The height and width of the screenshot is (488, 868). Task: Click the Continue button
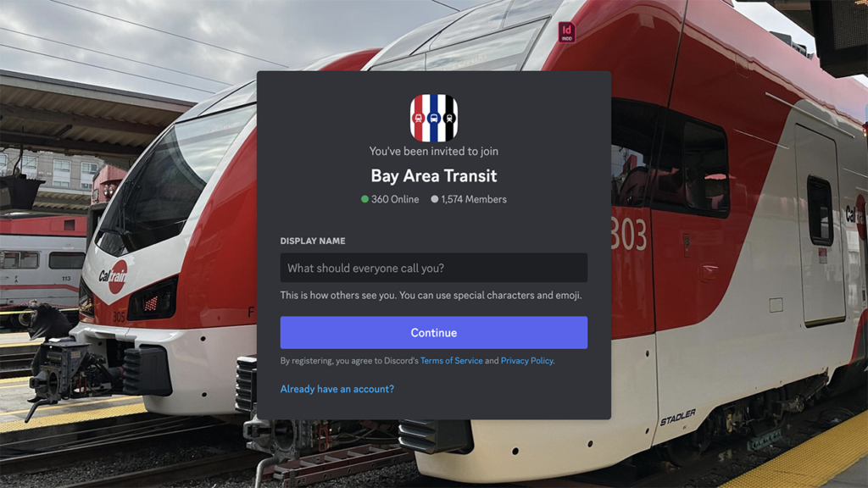click(x=433, y=332)
